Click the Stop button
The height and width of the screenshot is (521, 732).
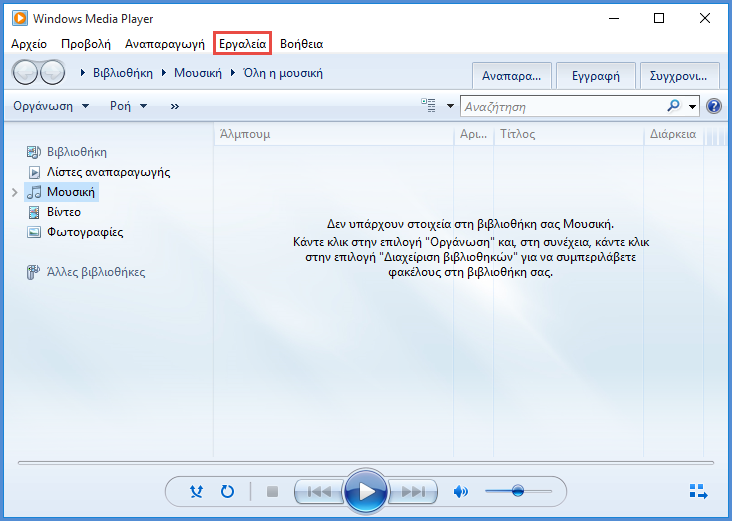pos(272,492)
